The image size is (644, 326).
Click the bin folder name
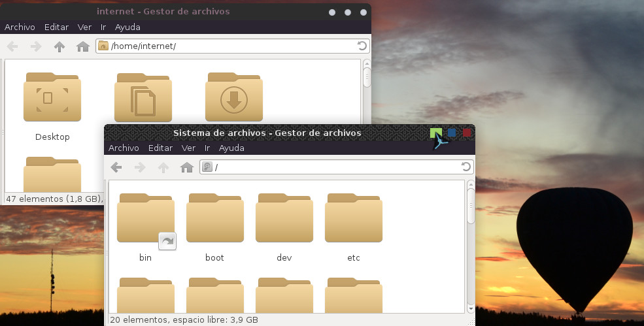pyautogui.click(x=145, y=257)
